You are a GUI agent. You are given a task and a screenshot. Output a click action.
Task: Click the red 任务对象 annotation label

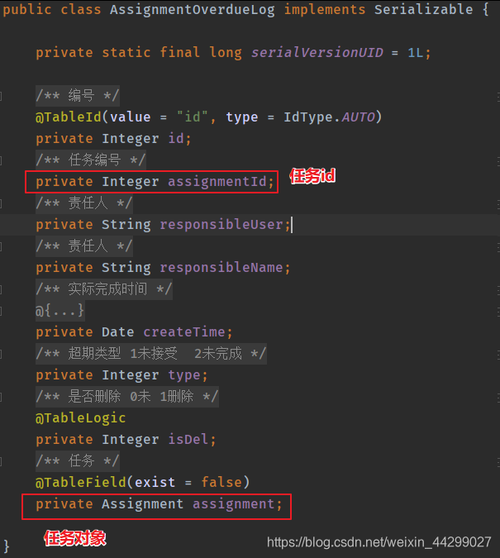click(75, 538)
